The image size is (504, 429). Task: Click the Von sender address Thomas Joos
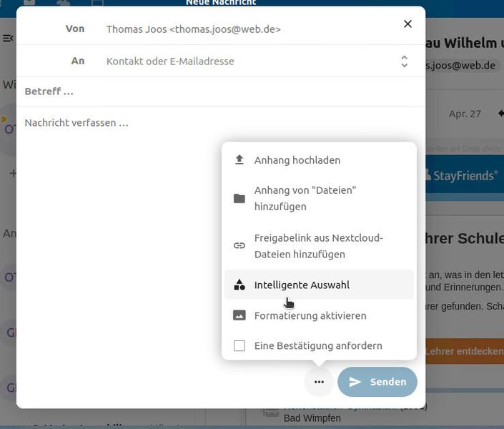[194, 29]
